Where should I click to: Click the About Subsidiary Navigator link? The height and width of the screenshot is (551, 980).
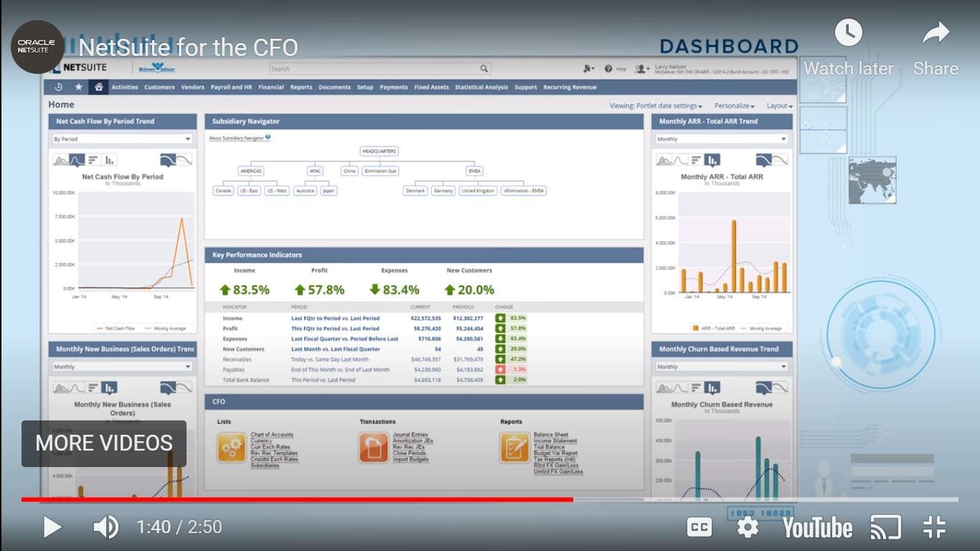(x=236, y=138)
